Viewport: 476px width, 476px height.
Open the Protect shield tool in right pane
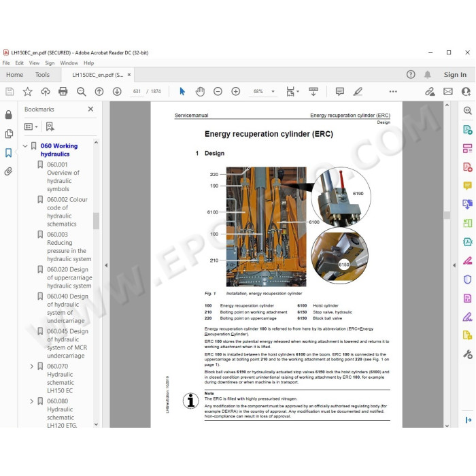click(468, 279)
